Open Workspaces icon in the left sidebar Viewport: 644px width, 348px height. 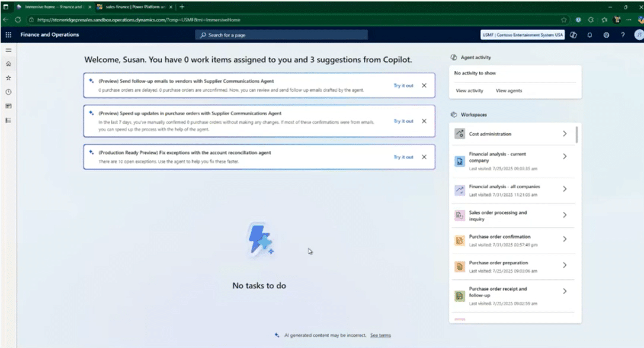pos(8,106)
